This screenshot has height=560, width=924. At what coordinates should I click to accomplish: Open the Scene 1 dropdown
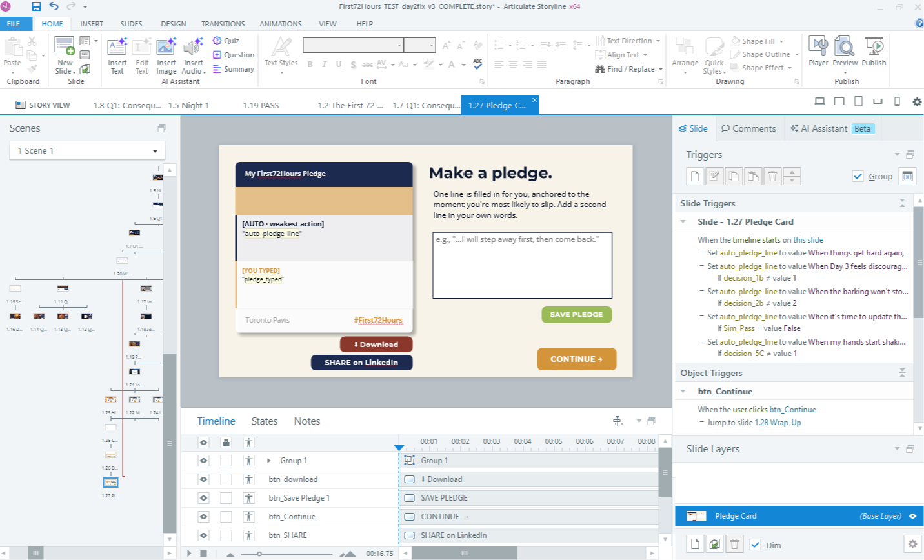tap(87, 150)
